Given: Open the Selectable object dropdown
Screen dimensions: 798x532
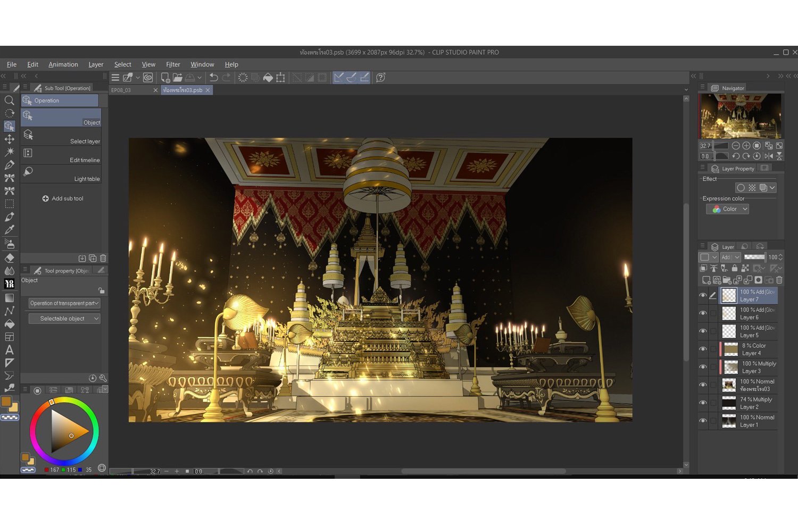Looking at the screenshot, I should pos(64,319).
